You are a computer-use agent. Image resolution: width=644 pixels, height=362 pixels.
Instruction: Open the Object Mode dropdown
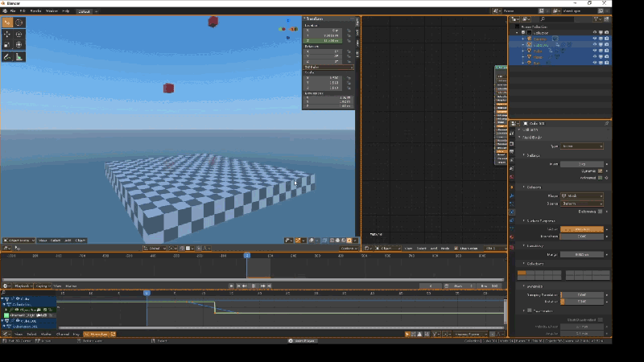(x=19, y=241)
